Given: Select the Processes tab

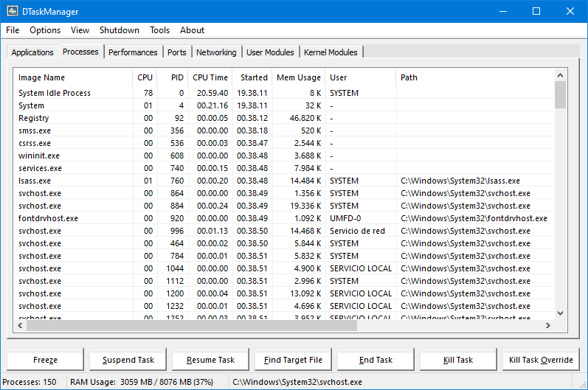Looking at the screenshot, I should (80, 52).
